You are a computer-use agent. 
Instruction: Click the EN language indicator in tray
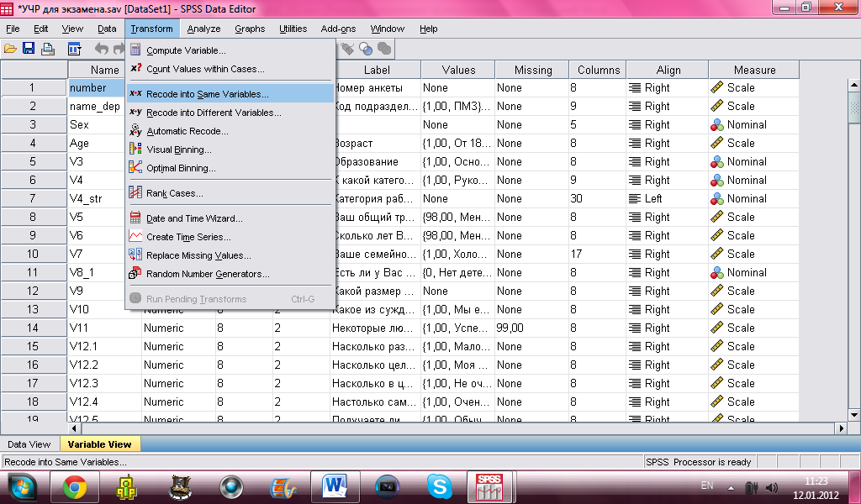(x=707, y=486)
